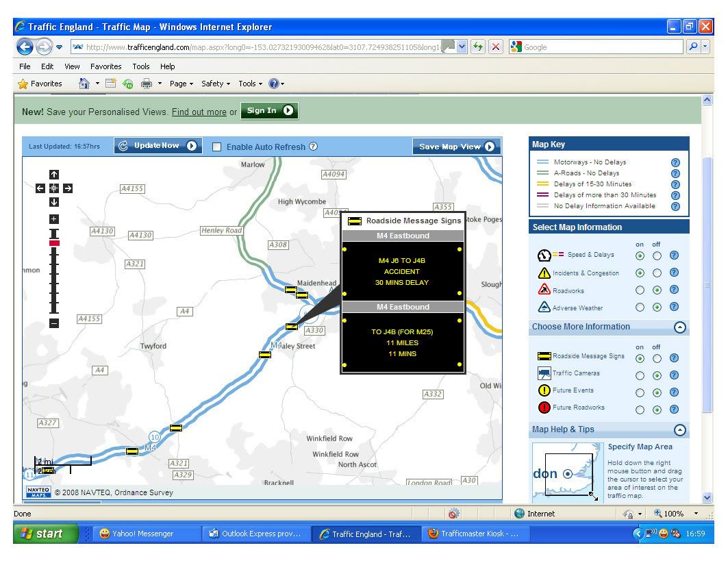Click the message sign beside the A330 label
Image resolution: width=728 pixels, height=563 pixels.
(x=292, y=327)
